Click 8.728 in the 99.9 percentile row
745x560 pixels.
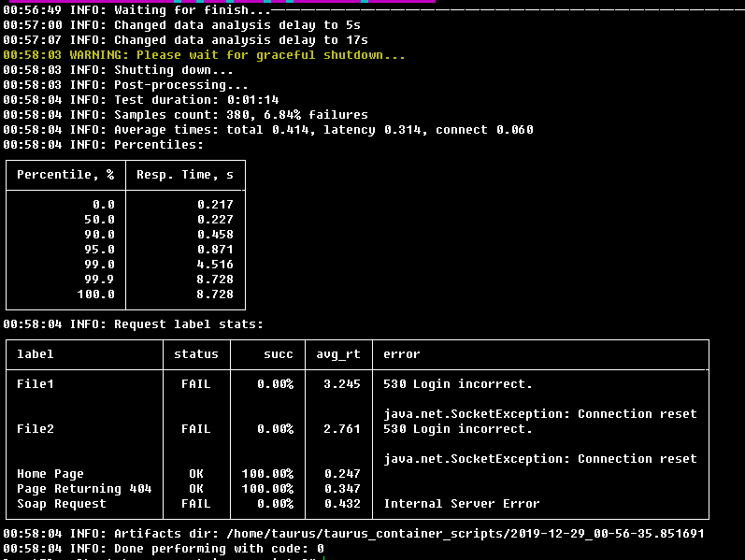[215, 280]
